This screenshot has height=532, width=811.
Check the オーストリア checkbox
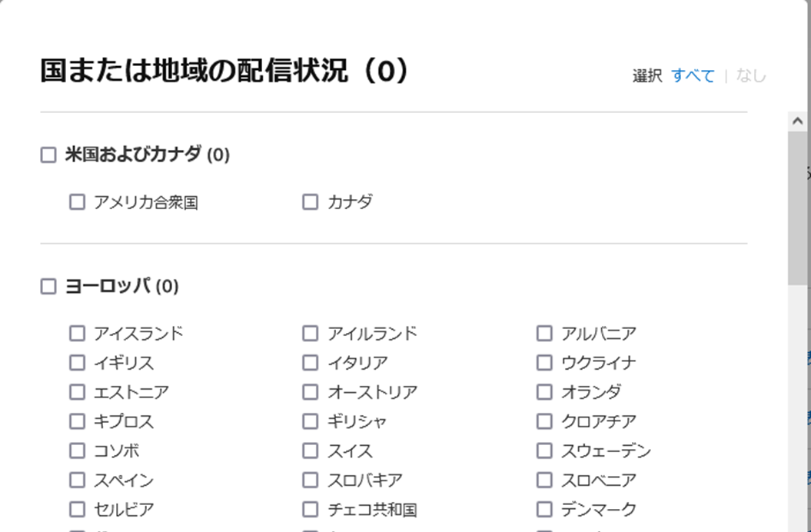(x=311, y=392)
